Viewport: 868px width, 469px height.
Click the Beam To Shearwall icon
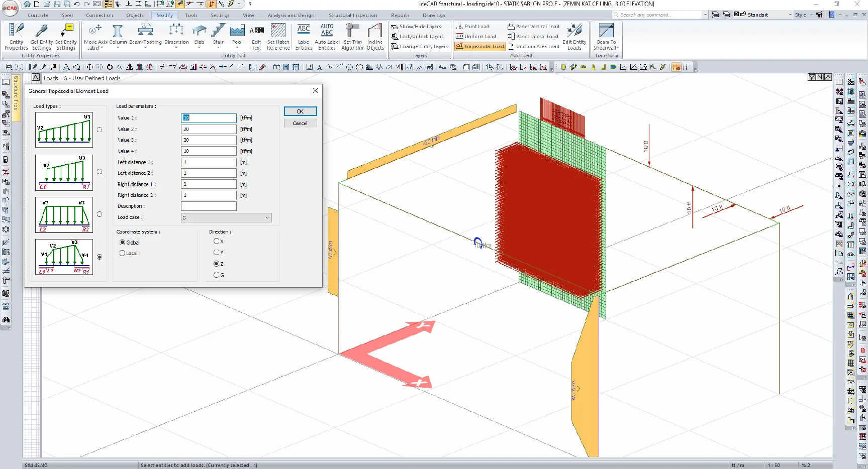point(606,37)
